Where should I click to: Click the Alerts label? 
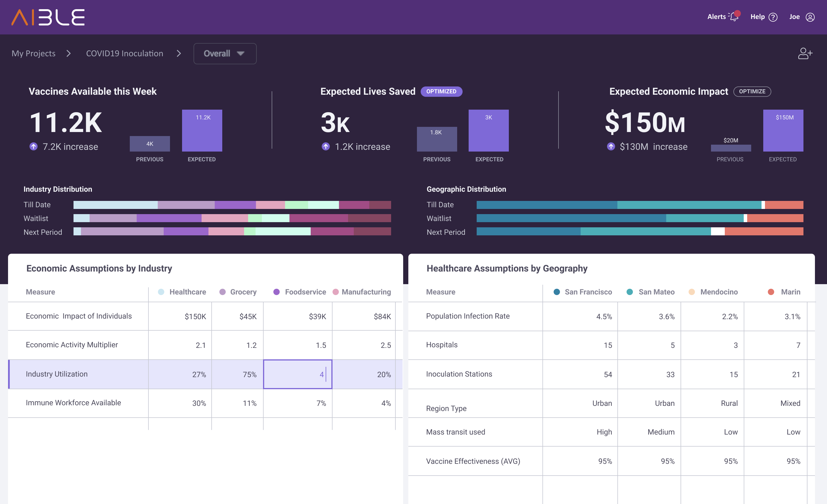coord(716,17)
